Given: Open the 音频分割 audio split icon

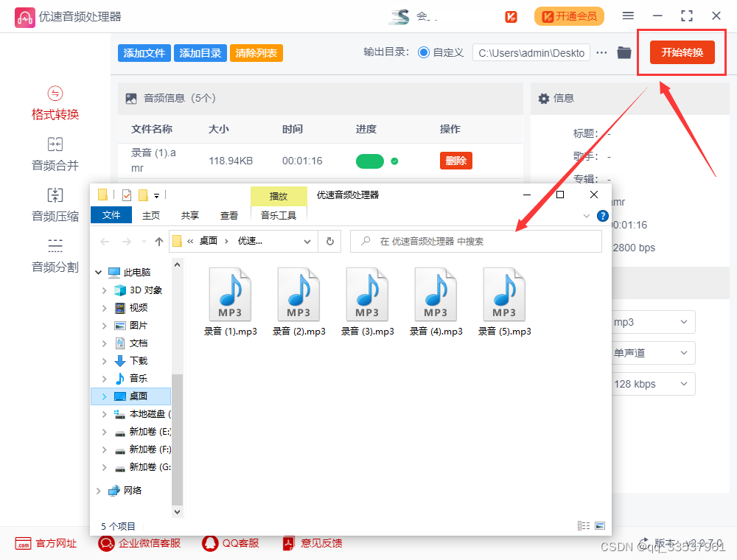Looking at the screenshot, I should coord(55,245).
